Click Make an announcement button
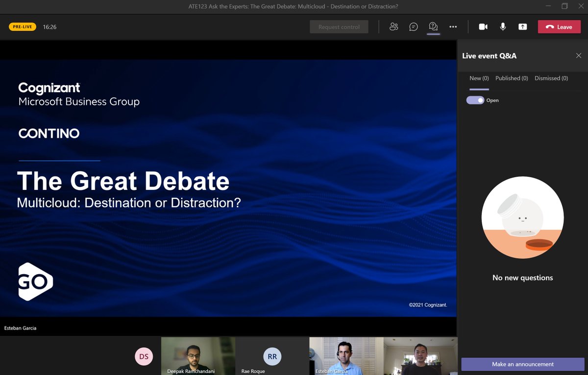Viewport: 588px width, 375px height. point(523,364)
